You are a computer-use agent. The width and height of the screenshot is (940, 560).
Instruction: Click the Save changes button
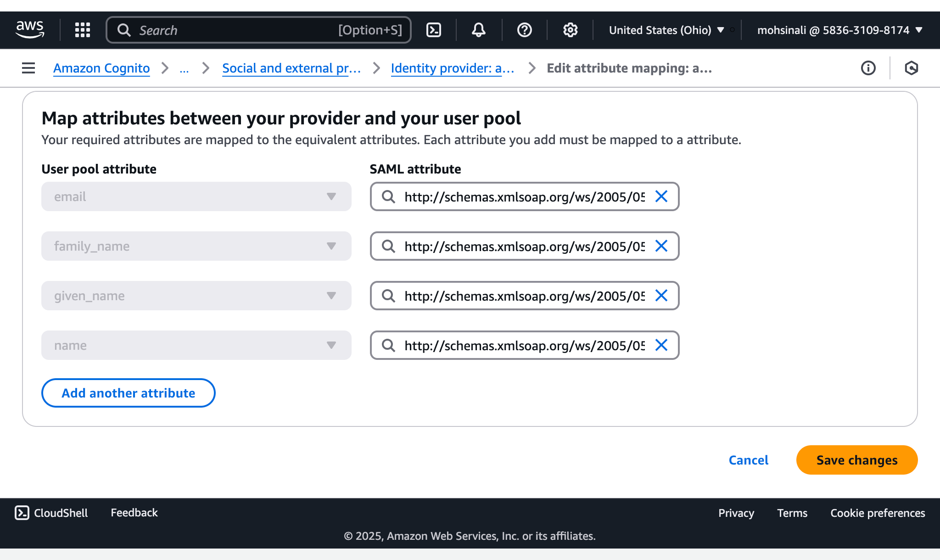[x=856, y=460]
